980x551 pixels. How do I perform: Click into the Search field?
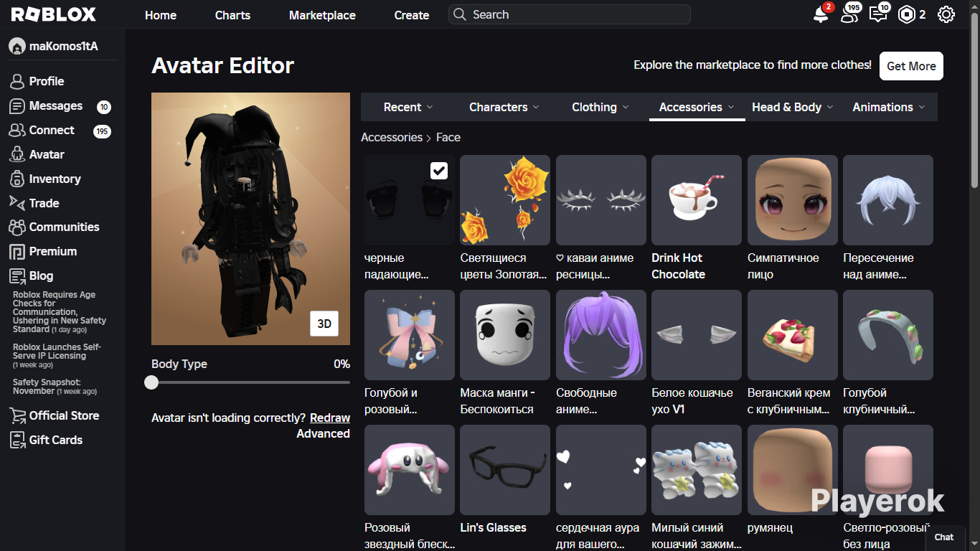(570, 14)
